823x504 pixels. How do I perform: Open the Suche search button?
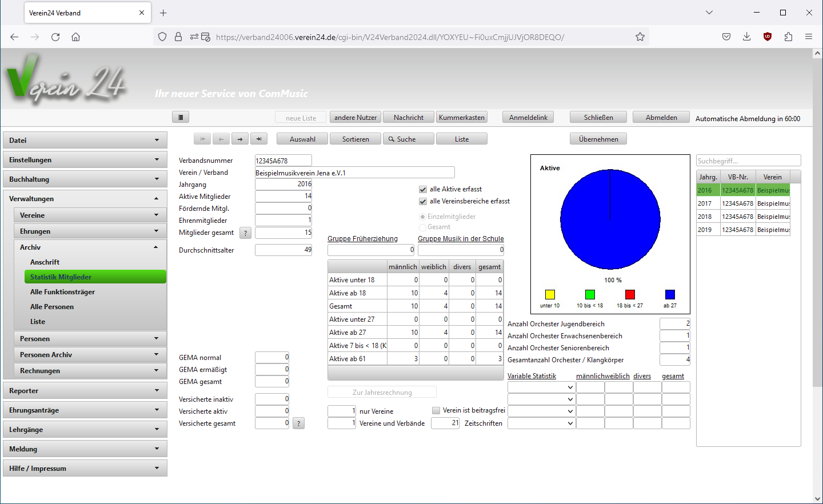(x=406, y=139)
